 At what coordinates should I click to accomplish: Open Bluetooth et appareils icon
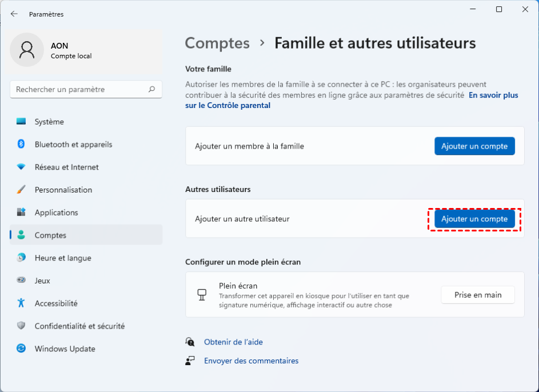[x=21, y=145]
